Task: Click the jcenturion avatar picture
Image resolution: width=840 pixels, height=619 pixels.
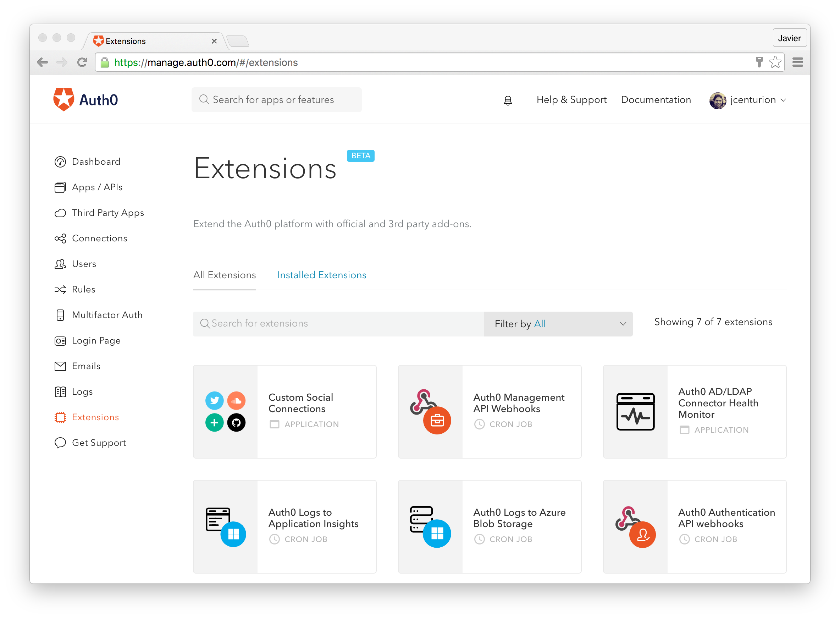Action: (717, 100)
